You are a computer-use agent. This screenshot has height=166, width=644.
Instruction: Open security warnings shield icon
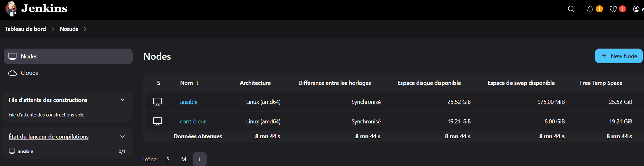click(x=613, y=9)
